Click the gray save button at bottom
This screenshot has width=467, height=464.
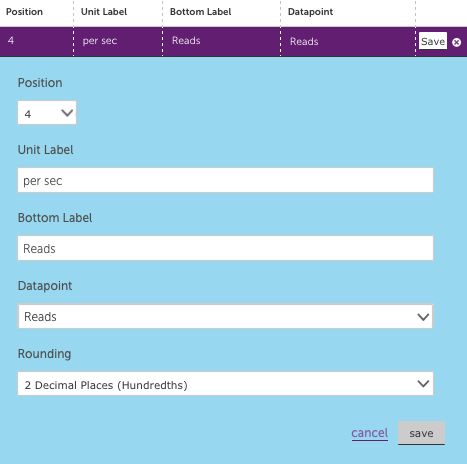tap(421, 433)
